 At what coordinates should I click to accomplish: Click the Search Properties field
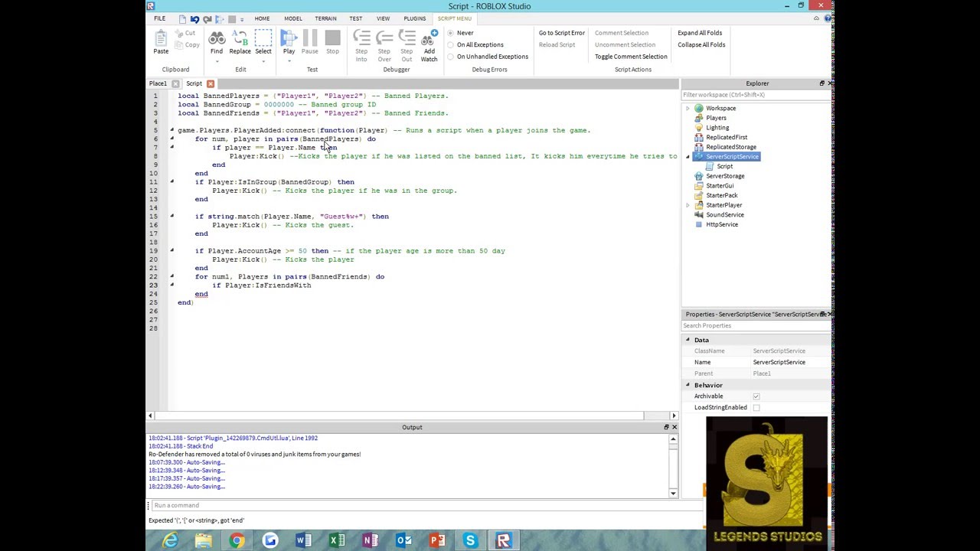point(756,326)
